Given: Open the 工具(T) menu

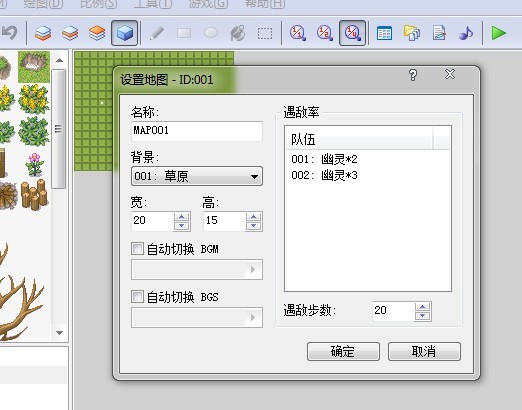Looking at the screenshot, I should point(153,4).
